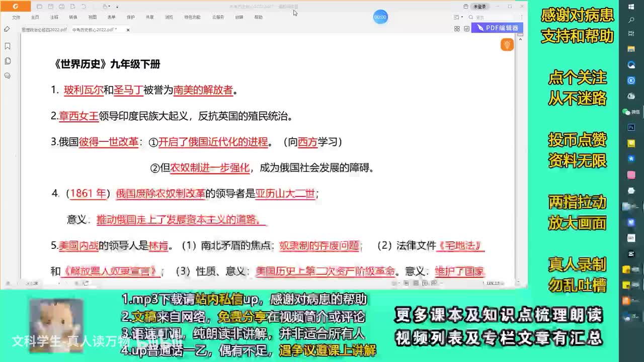Viewport: 644px width, 362px height.
Task: Click the undo arrow icon in title bar
Action: 84,7
